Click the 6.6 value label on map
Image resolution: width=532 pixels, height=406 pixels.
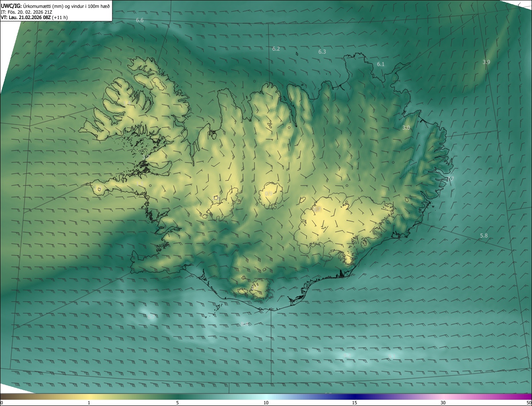pyautogui.click(x=140, y=20)
